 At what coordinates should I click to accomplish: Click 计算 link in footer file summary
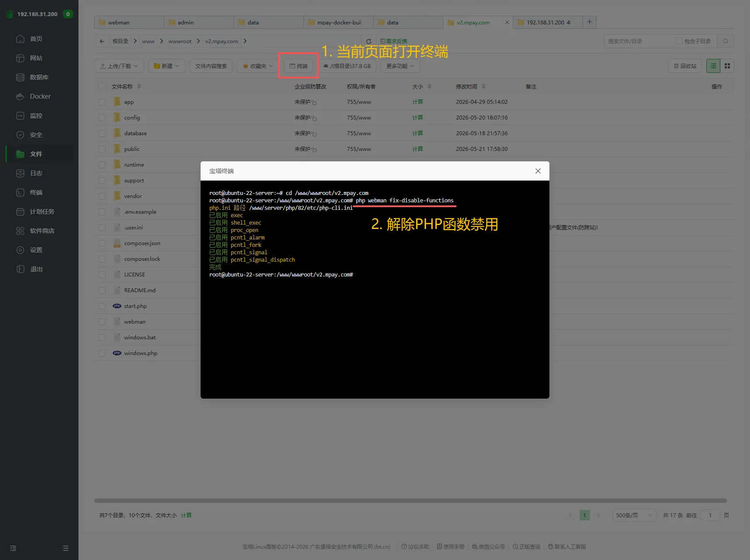(186, 515)
